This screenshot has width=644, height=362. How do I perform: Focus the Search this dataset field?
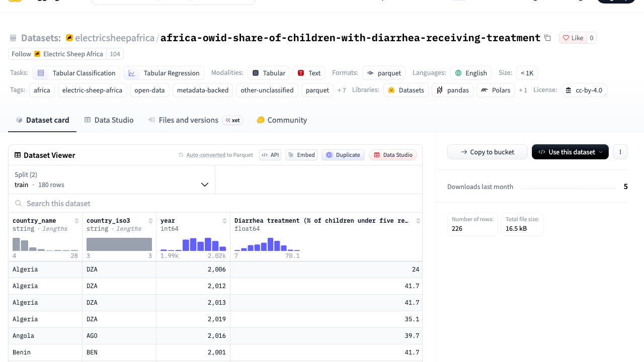point(215,203)
